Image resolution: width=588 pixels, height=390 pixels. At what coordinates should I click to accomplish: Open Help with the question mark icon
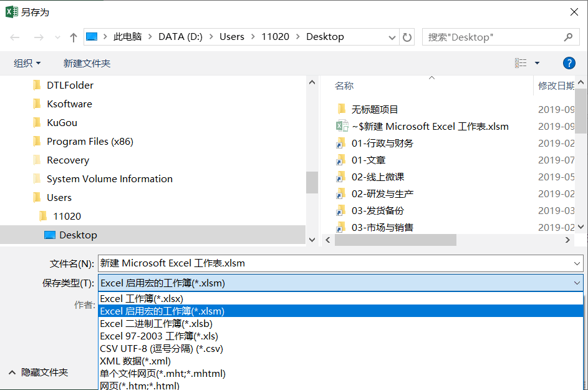pos(569,63)
